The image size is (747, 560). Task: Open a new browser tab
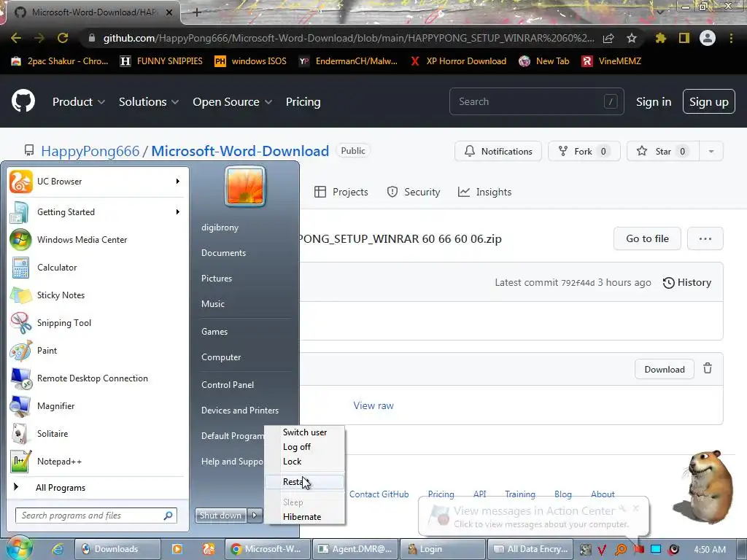coord(197,12)
